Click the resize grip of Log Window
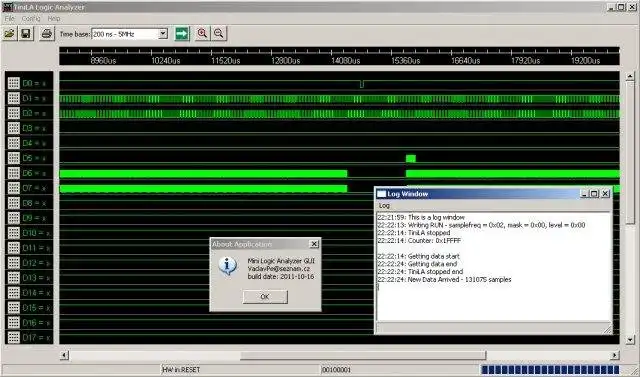Viewport: 640px width, 377px height. tap(608, 330)
